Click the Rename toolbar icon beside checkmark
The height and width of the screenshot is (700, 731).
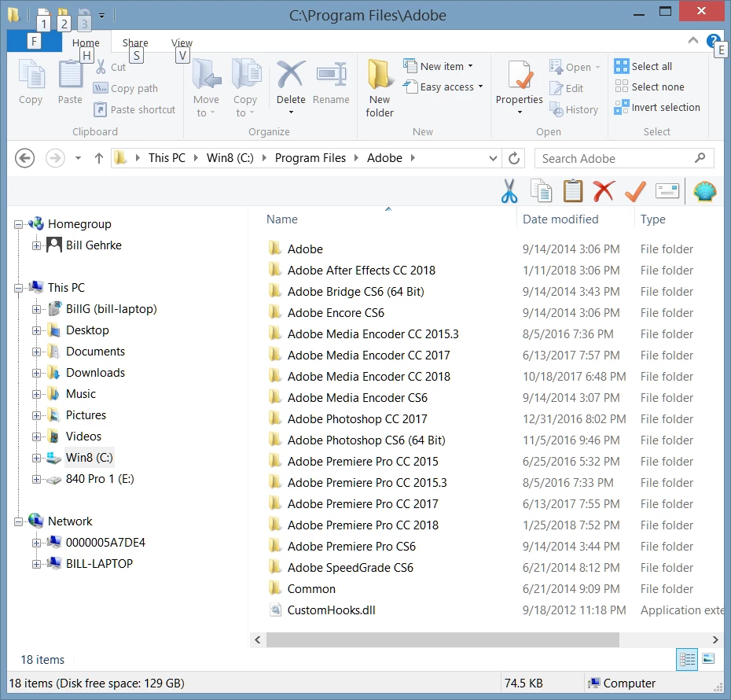pyautogui.click(x=667, y=191)
